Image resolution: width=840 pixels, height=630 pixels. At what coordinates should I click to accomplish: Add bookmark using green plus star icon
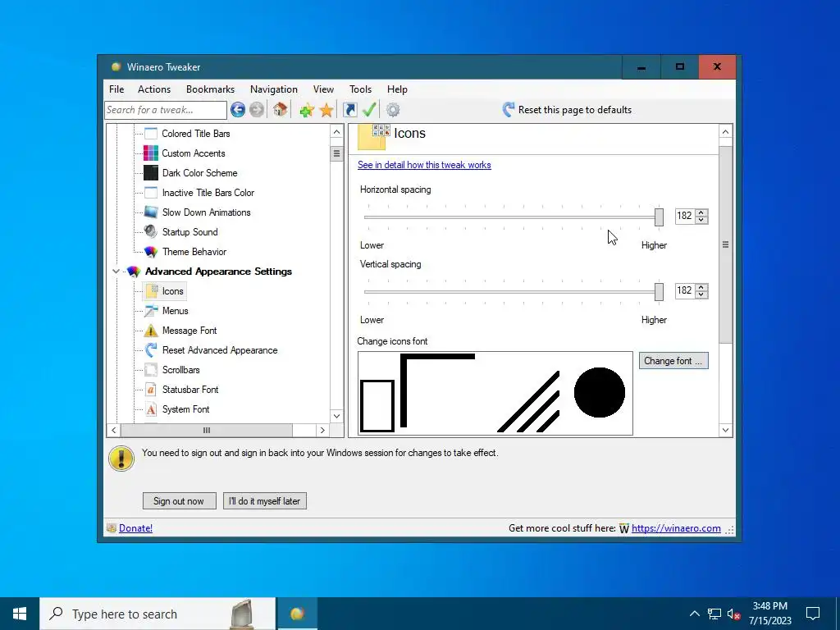click(x=307, y=110)
